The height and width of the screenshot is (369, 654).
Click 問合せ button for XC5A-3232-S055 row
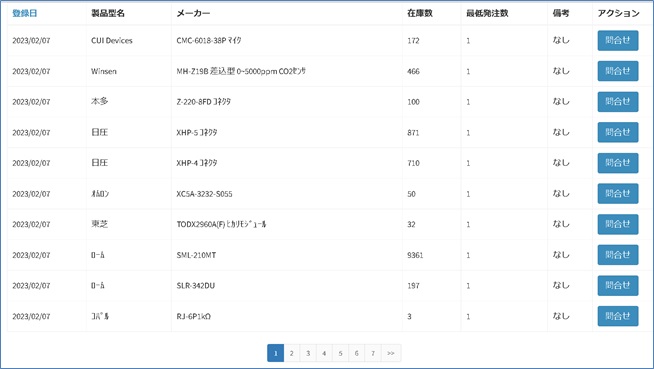(x=618, y=193)
